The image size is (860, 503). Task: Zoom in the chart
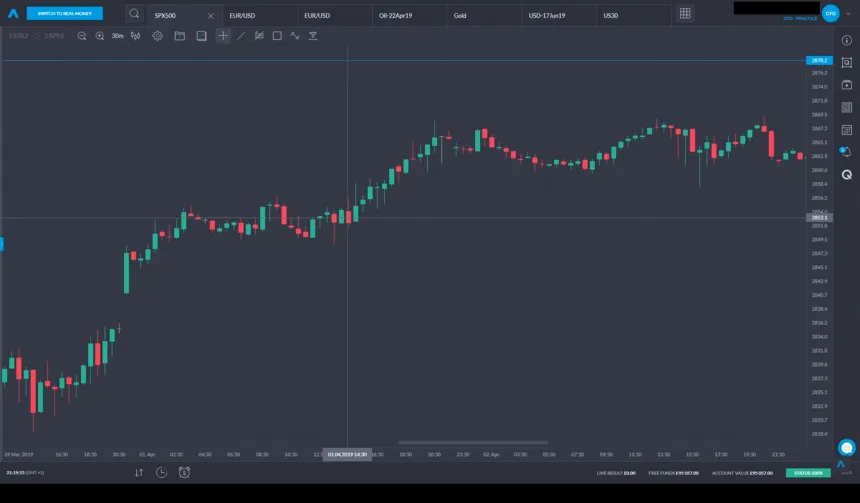coord(100,36)
